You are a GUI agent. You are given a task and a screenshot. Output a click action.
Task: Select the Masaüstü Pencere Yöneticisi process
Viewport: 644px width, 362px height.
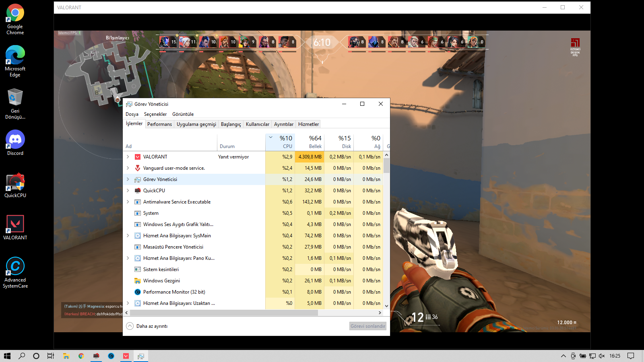click(173, 247)
